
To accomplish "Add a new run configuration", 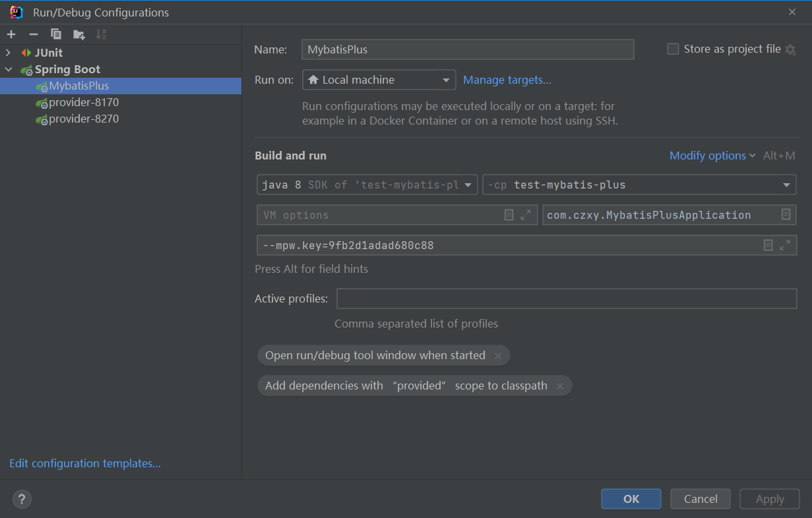I will [11, 34].
